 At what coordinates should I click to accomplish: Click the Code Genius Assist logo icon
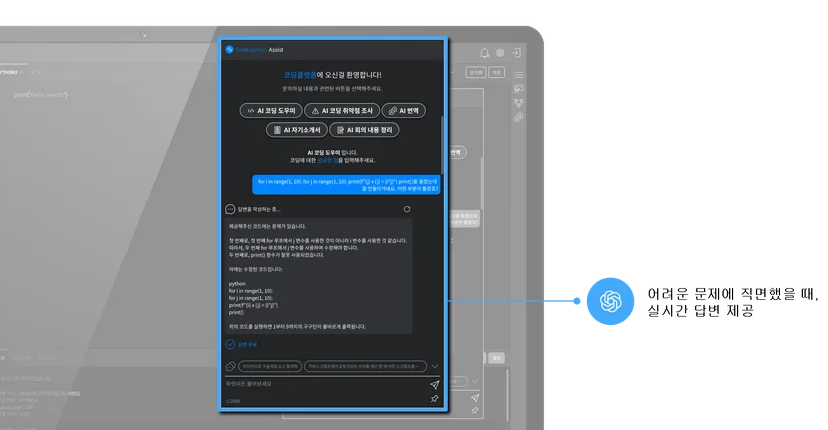229,49
